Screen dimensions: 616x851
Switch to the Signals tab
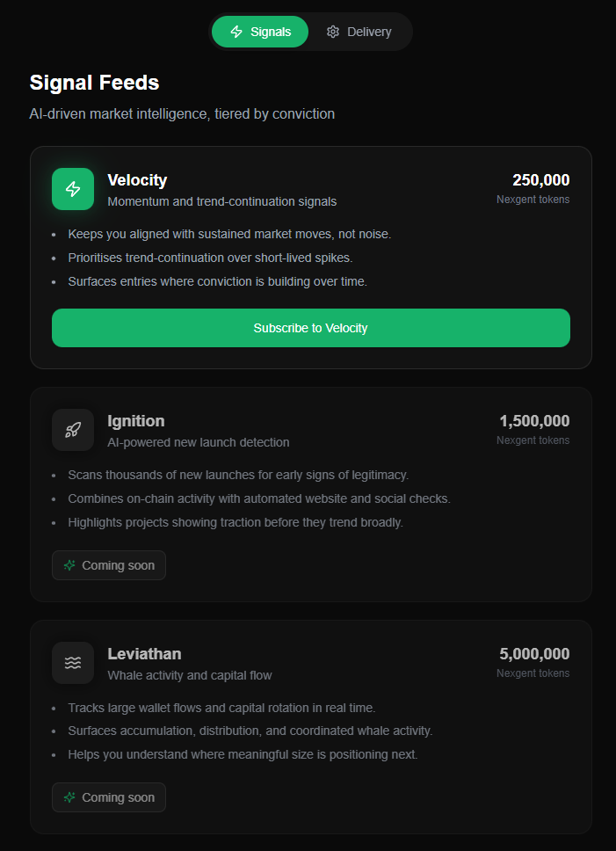coord(260,32)
